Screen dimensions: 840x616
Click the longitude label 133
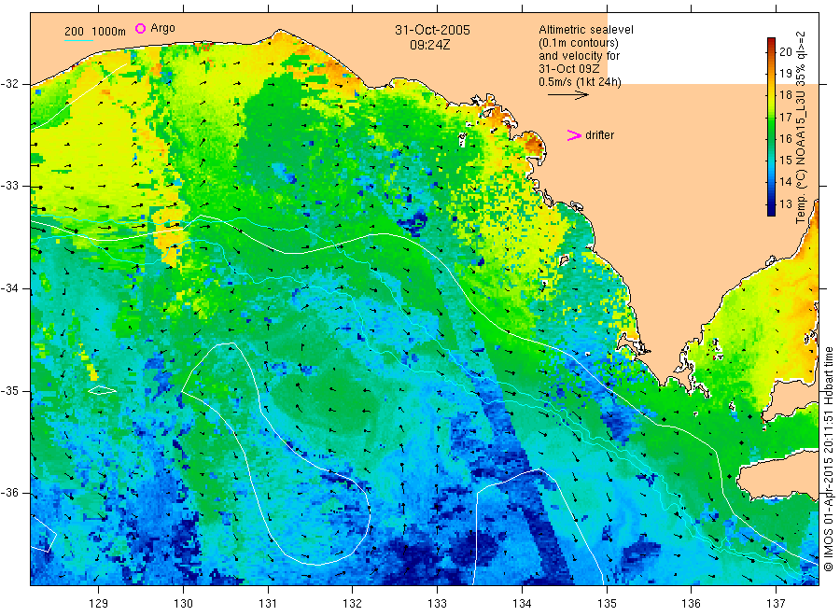point(437,603)
